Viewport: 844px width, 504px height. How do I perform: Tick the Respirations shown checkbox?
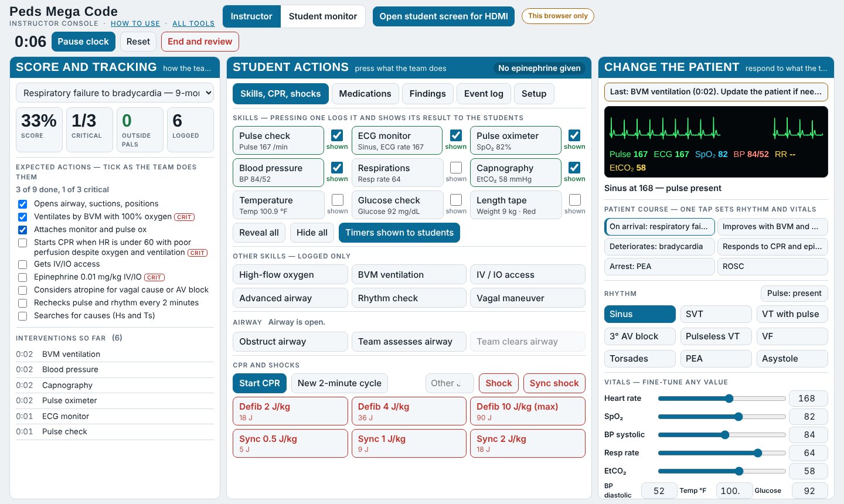click(x=456, y=168)
